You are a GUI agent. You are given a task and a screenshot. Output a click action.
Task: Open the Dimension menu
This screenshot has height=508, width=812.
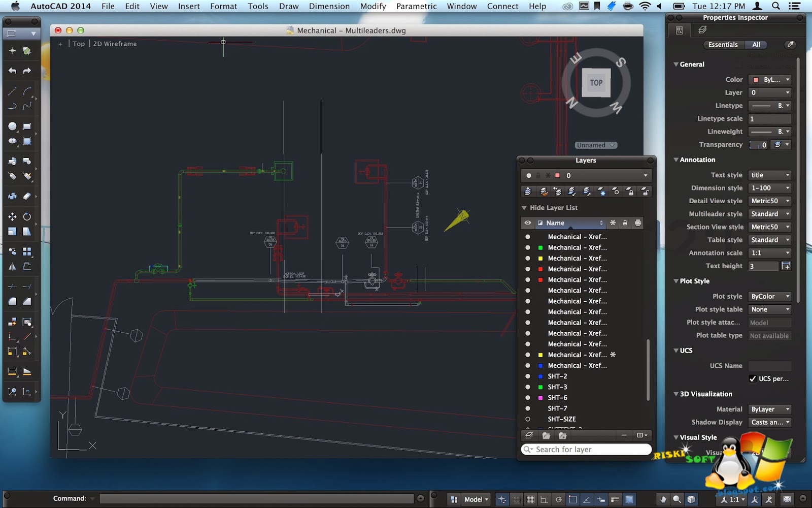pos(329,6)
